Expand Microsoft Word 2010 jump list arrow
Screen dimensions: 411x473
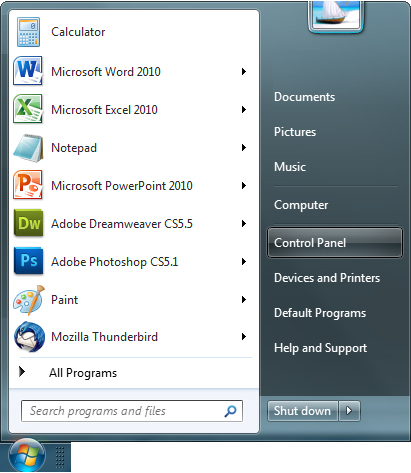244,71
